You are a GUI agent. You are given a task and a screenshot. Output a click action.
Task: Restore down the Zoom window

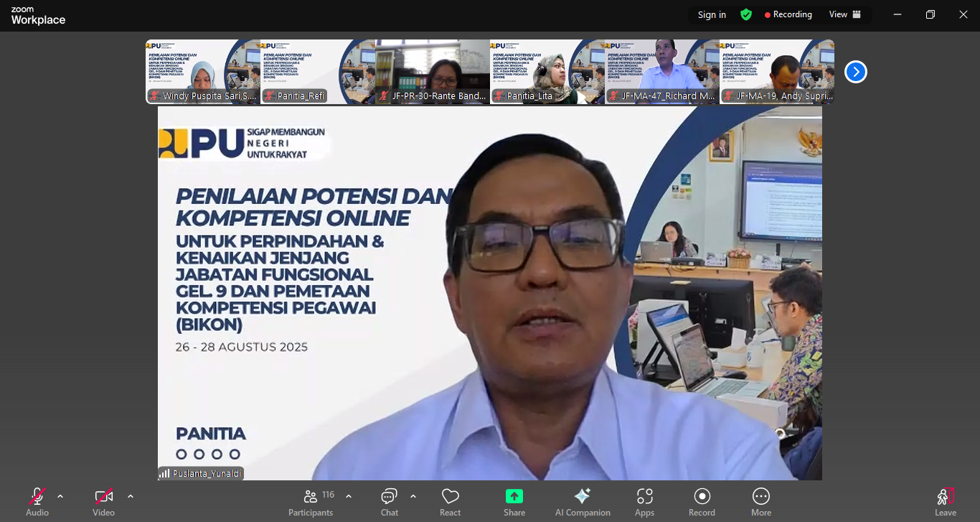coord(930,14)
